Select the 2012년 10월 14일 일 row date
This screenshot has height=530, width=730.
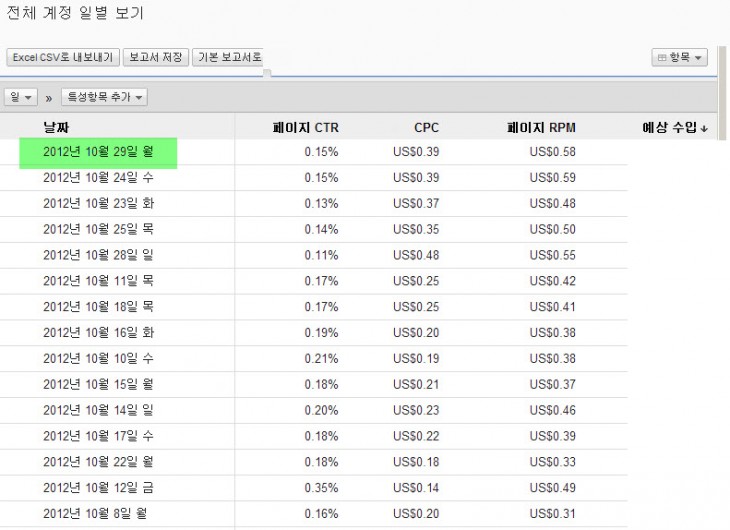click(x=98, y=410)
